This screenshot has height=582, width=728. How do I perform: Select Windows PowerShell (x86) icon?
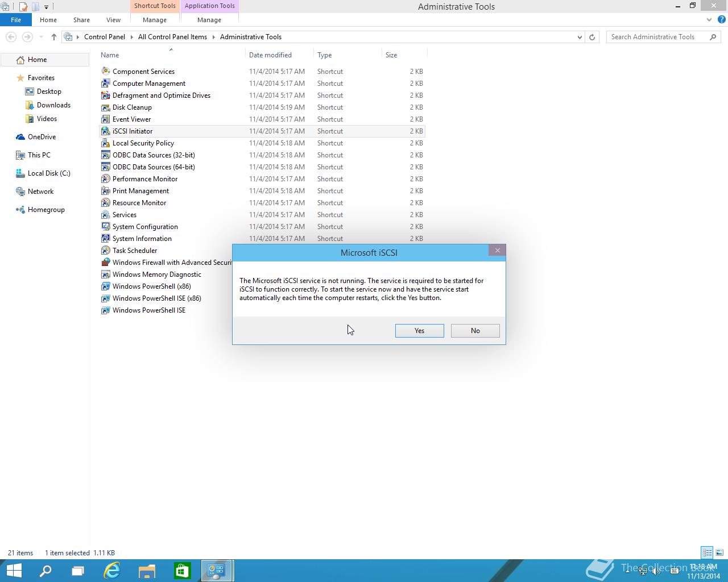pos(105,286)
